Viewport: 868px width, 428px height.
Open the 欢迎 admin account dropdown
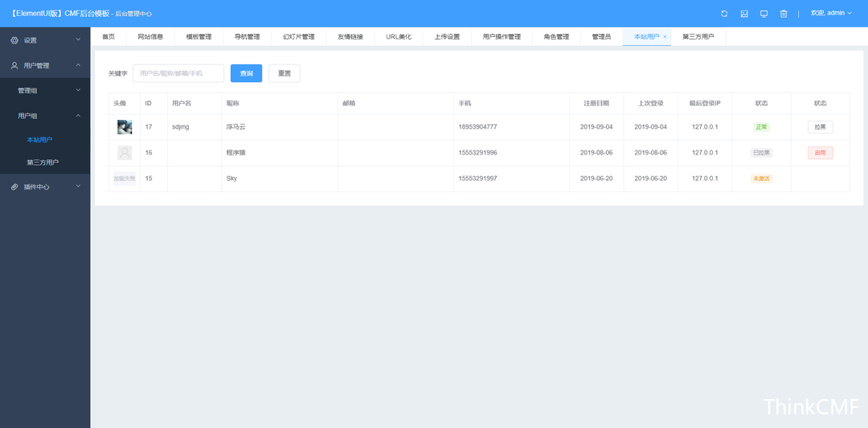pos(831,13)
